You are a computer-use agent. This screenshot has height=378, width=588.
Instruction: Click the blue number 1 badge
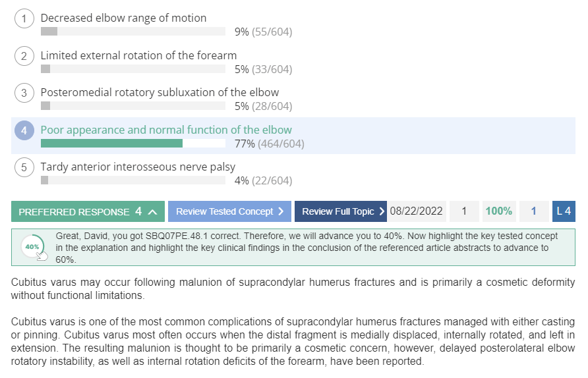pyautogui.click(x=534, y=211)
